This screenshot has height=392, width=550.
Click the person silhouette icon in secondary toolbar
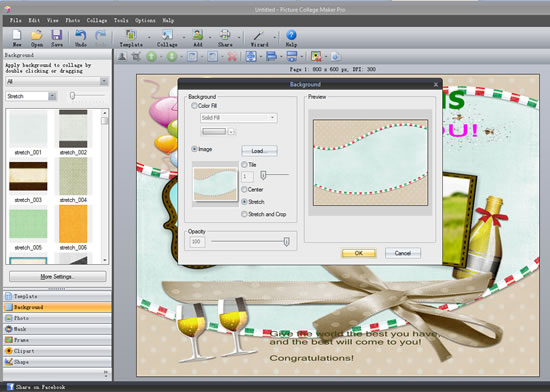pyautogui.click(x=122, y=56)
